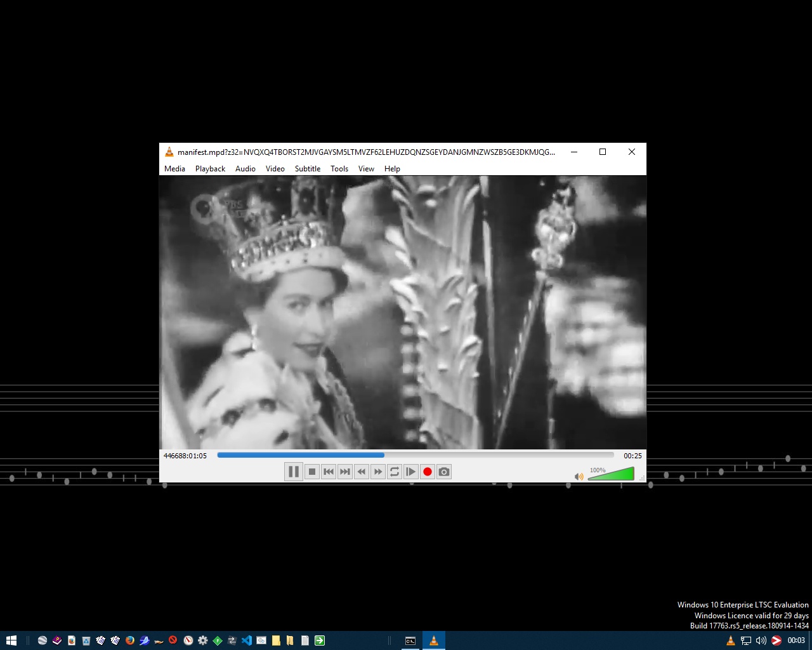Open the text document taskbar icon
This screenshot has height=650, width=812.
[305, 640]
